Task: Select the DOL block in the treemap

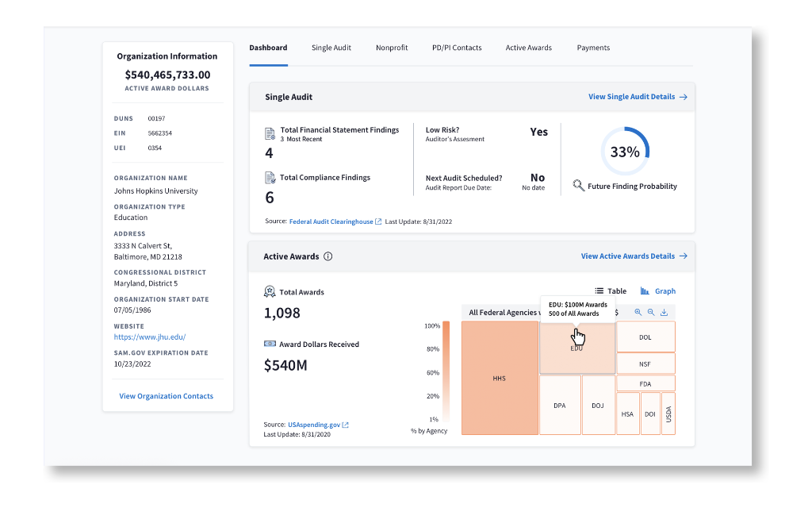Action: click(x=645, y=337)
